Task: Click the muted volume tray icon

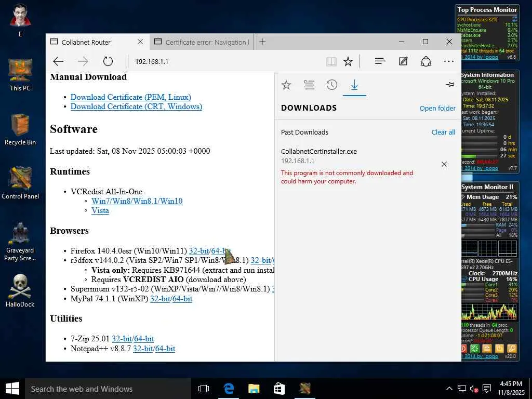Action: pos(474,389)
